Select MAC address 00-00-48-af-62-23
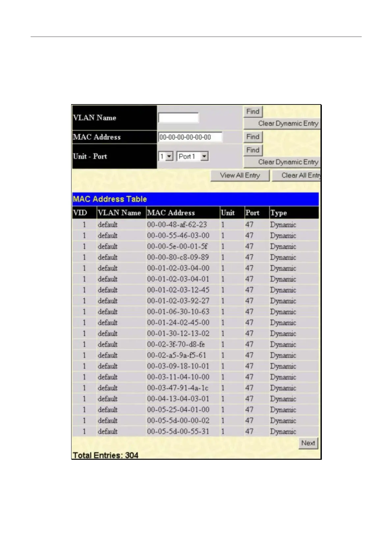This screenshot has height=555, width=392. (x=177, y=225)
